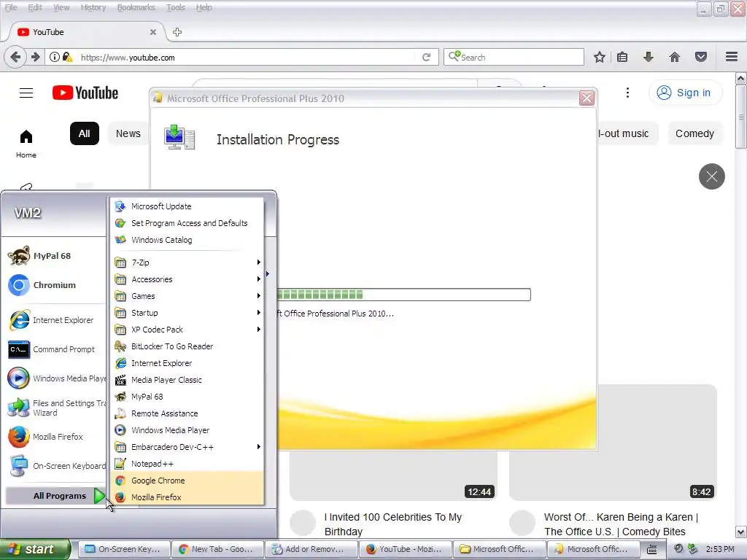
Task: Open YouTube settings three-dot menu
Action: tap(627, 93)
